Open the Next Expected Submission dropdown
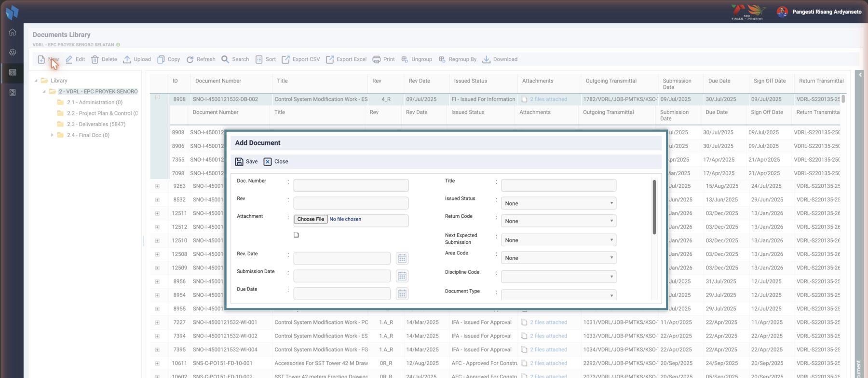868x378 pixels. [x=558, y=240]
